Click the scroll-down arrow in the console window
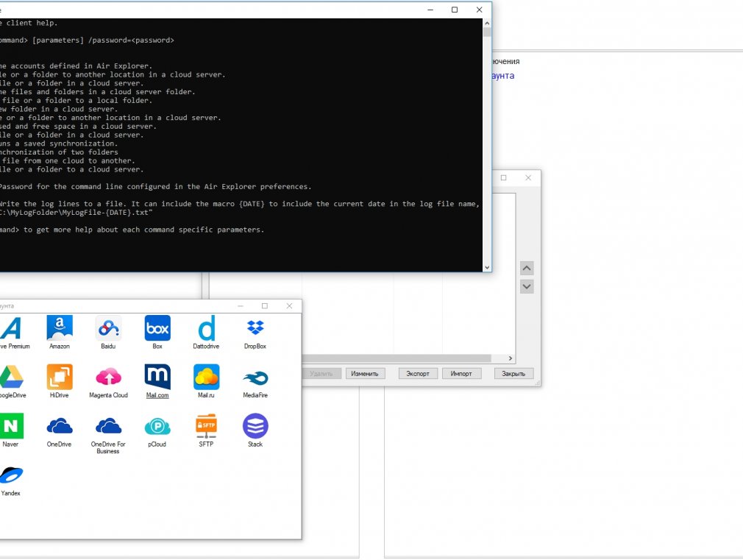Image resolution: width=743 pixels, height=560 pixels. coord(487,267)
